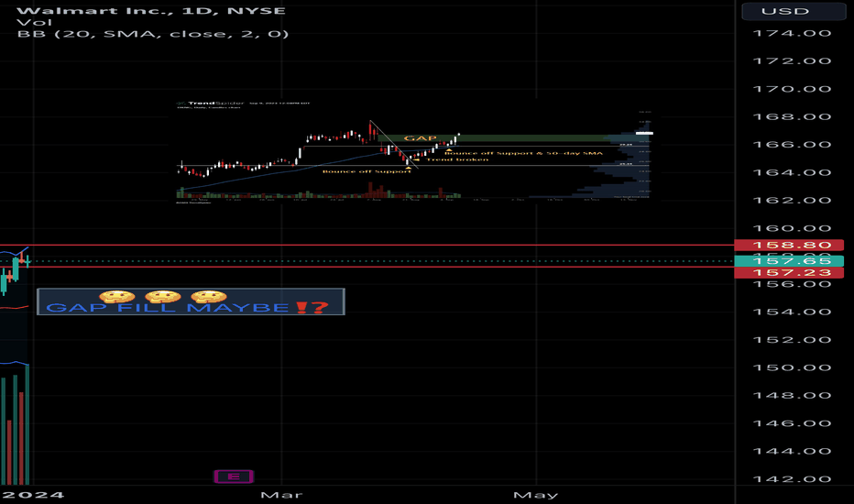Click the 157.23 red price label

(x=789, y=272)
